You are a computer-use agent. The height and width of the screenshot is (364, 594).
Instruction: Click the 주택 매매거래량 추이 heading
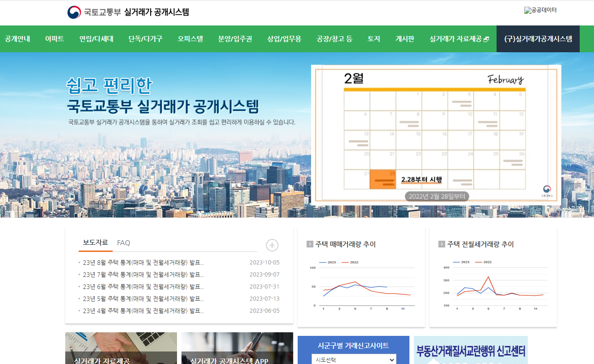(345, 244)
